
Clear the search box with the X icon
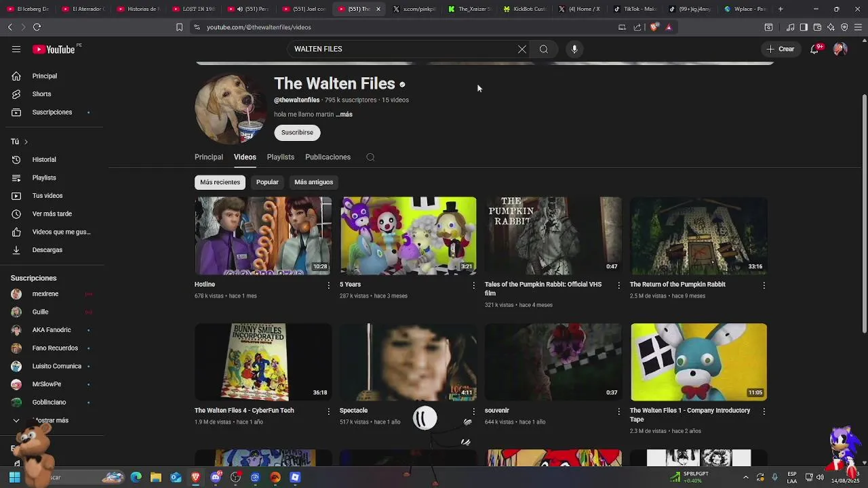point(522,49)
